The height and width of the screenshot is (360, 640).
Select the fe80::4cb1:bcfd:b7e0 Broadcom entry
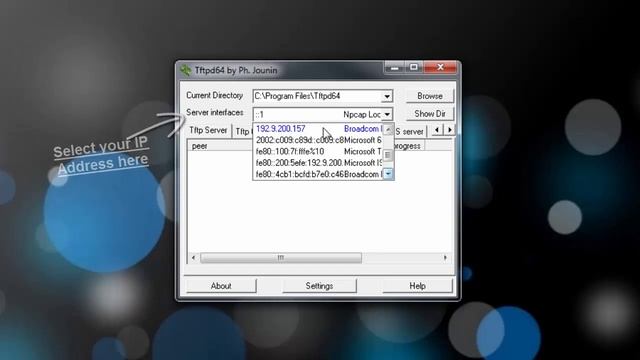tap(318, 174)
